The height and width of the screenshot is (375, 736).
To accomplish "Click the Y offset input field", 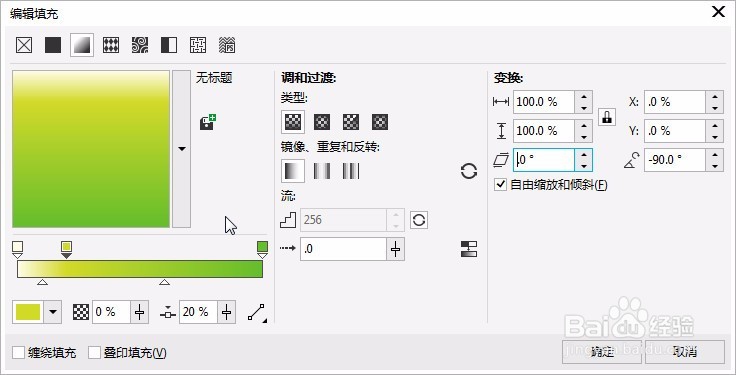I will coord(675,131).
